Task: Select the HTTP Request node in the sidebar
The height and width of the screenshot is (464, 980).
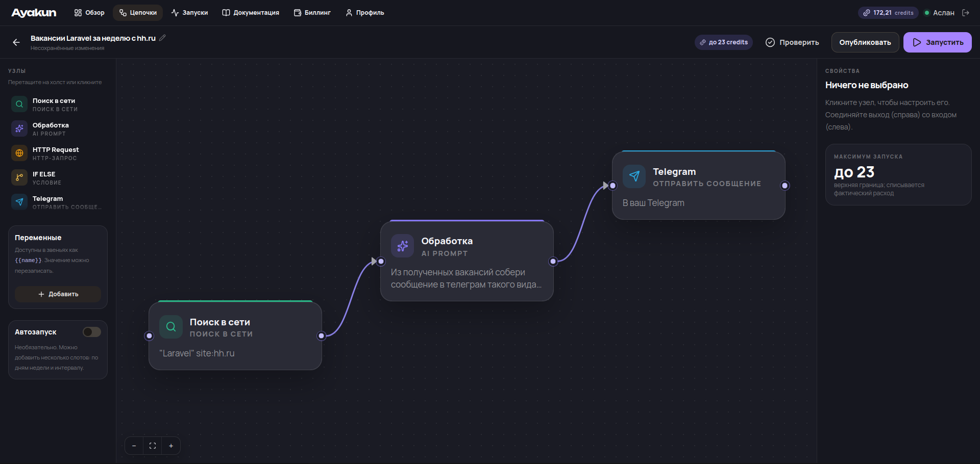Action: (58, 153)
